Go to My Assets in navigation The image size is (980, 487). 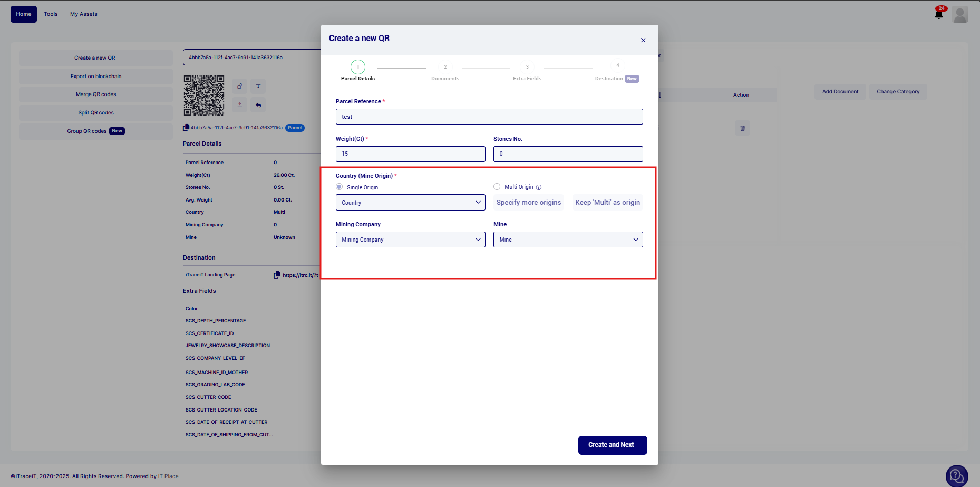84,14
